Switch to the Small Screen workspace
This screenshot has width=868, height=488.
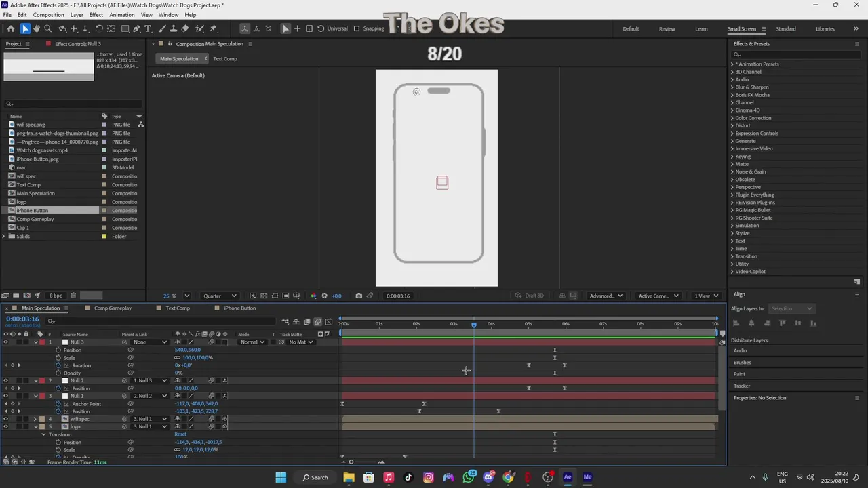point(742,29)
